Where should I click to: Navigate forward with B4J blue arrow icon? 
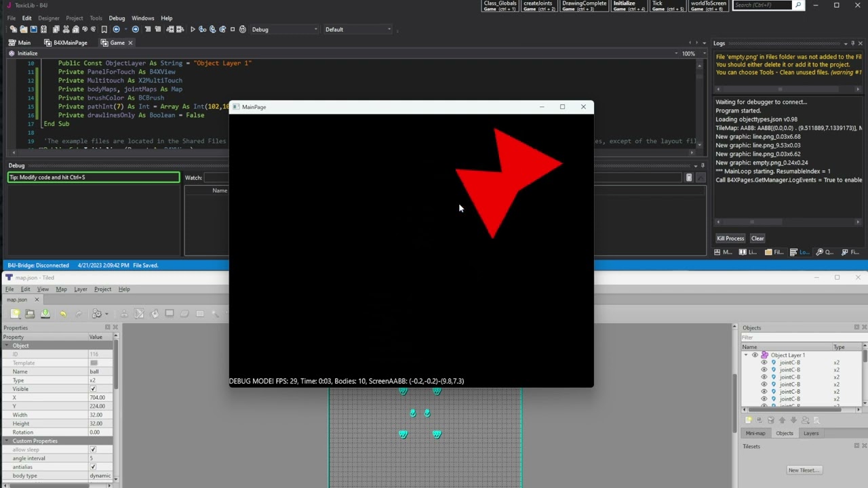(136, 29)
